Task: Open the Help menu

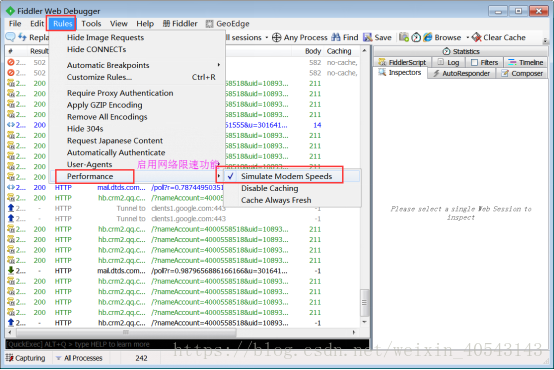Action: (x=145, y=24)
